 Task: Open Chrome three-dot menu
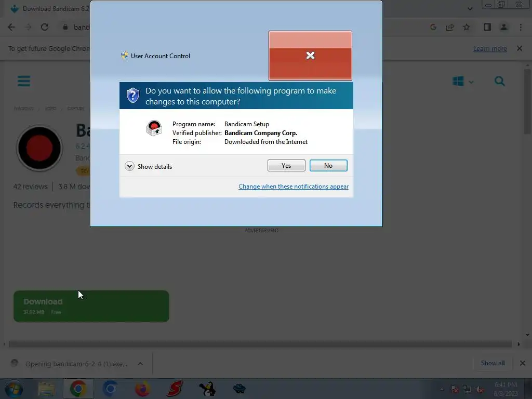click(x=521, y=27)
